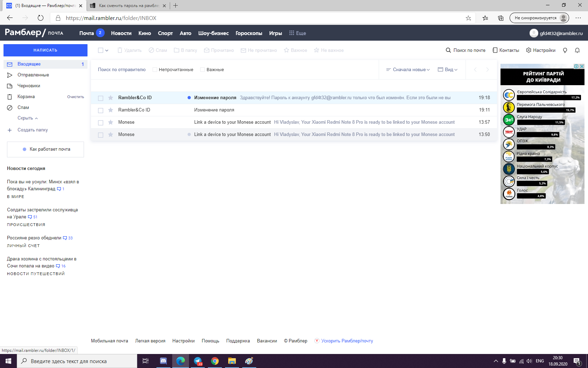Image resolution: width=588 pixels, height=368 pixels.
Task: Click the lightbulb tips icon
Action: [x=565, y=50]
